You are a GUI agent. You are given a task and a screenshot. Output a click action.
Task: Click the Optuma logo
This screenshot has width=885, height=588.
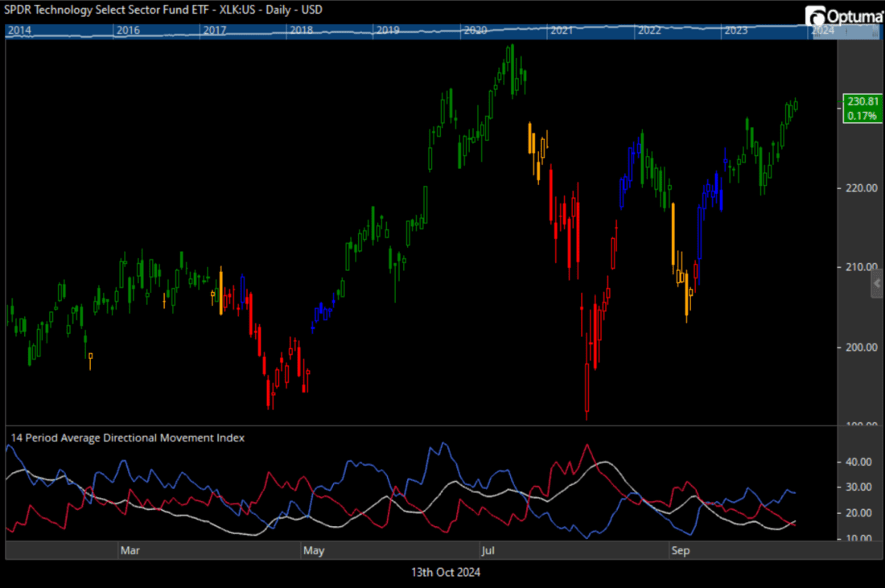point(844,16)
